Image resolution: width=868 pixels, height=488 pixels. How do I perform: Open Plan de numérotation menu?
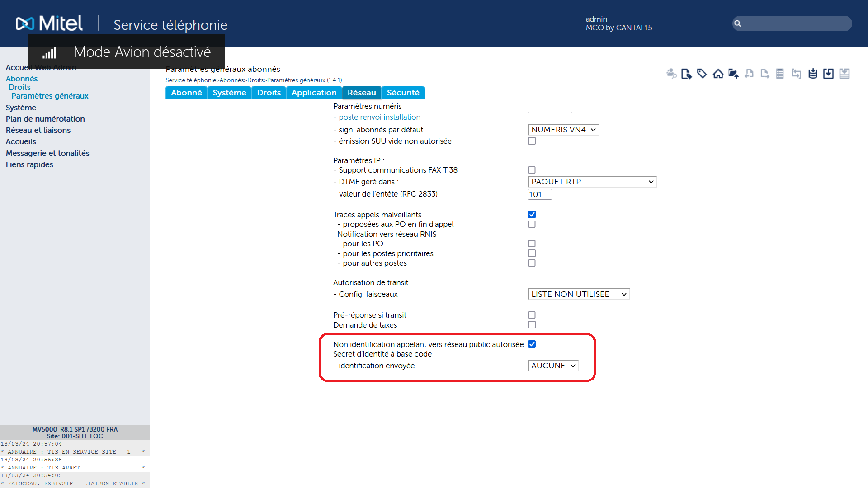pos(45,119)
